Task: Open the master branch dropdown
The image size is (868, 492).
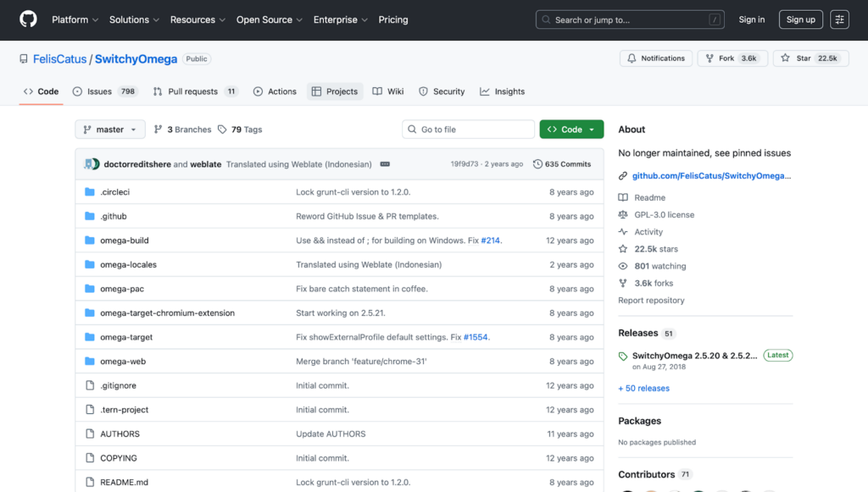Action: (x=110, y=130)
